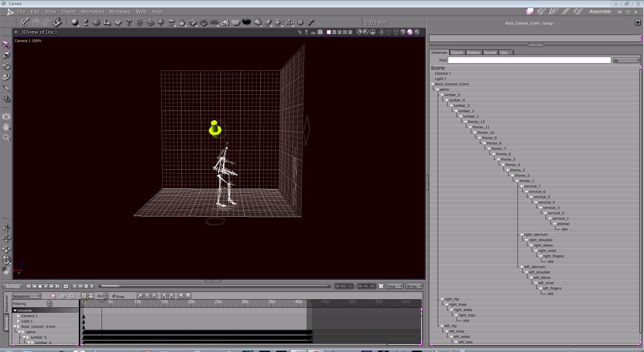Click the bone tool icon
Image resolution: width=644 pixels, height=352 pixels.
point(311,22)
